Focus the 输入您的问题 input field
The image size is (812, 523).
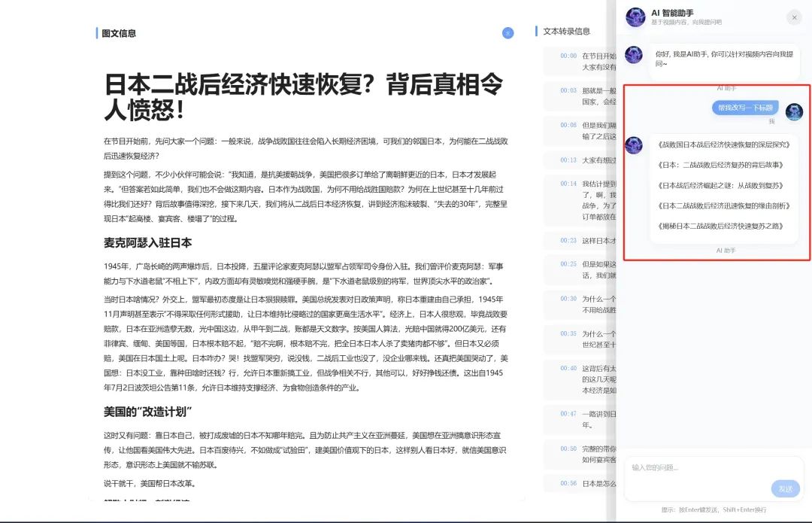[x=714, y=479]
